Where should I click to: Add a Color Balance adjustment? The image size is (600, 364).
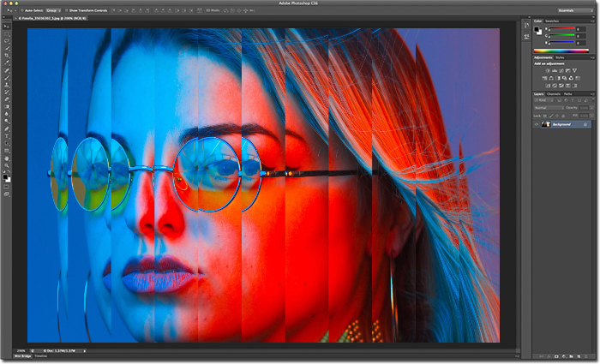point(551,78)
